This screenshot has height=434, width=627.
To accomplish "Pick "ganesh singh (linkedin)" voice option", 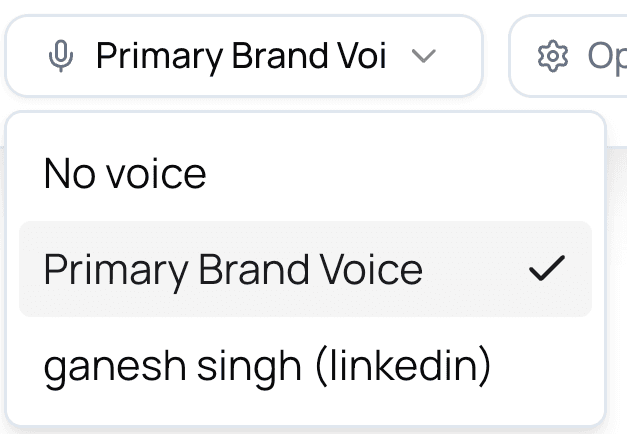I will pos(267,367).
